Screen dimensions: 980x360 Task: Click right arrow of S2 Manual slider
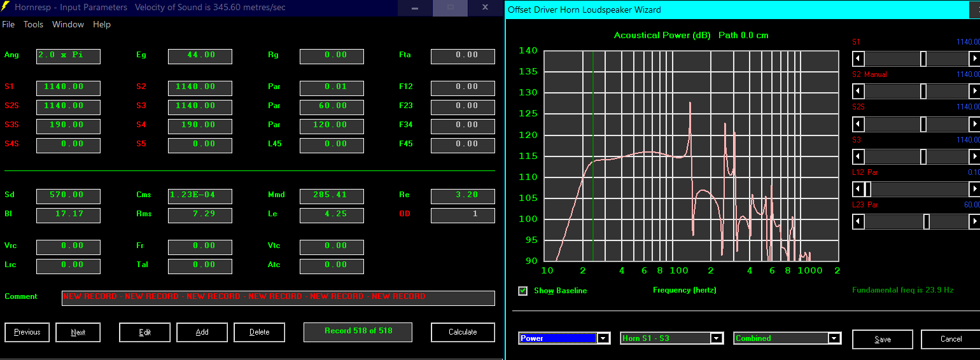(x=974, y=92)
